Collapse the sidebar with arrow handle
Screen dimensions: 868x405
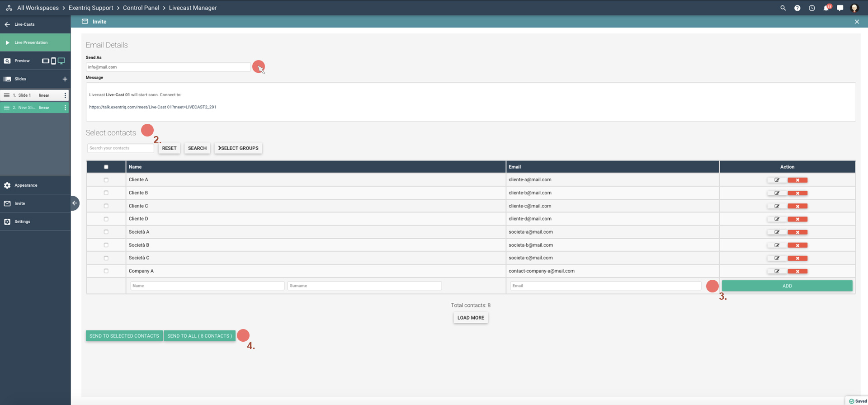75,203
